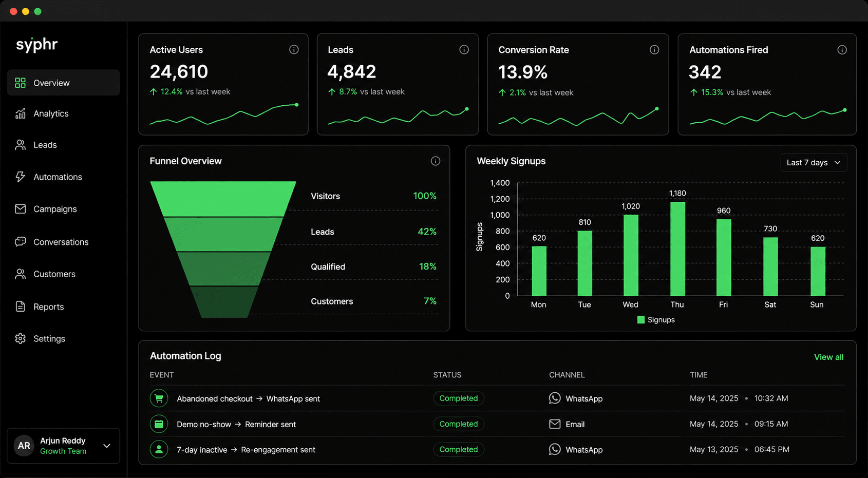Click the Analytics chart icon in sidebar

point(20,113)
